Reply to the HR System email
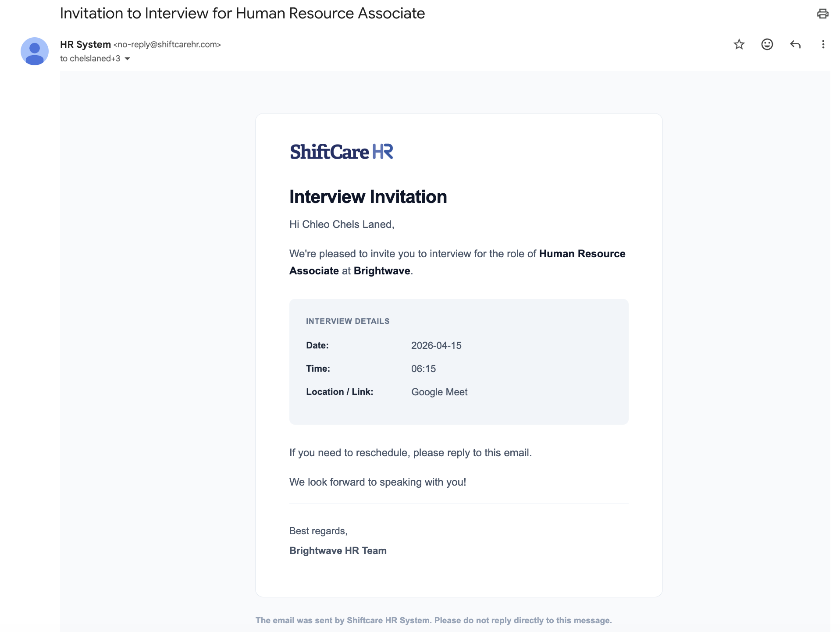 pos(795,44)
